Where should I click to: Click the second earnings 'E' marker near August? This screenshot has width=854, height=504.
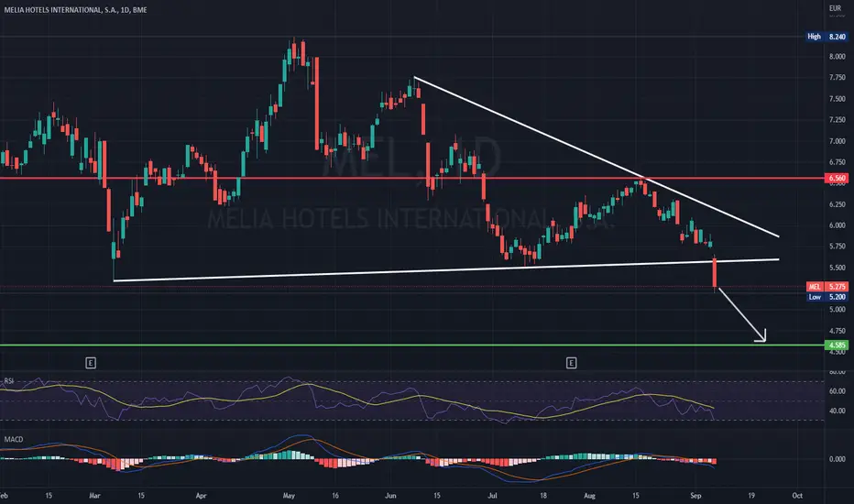pos(571,363)
